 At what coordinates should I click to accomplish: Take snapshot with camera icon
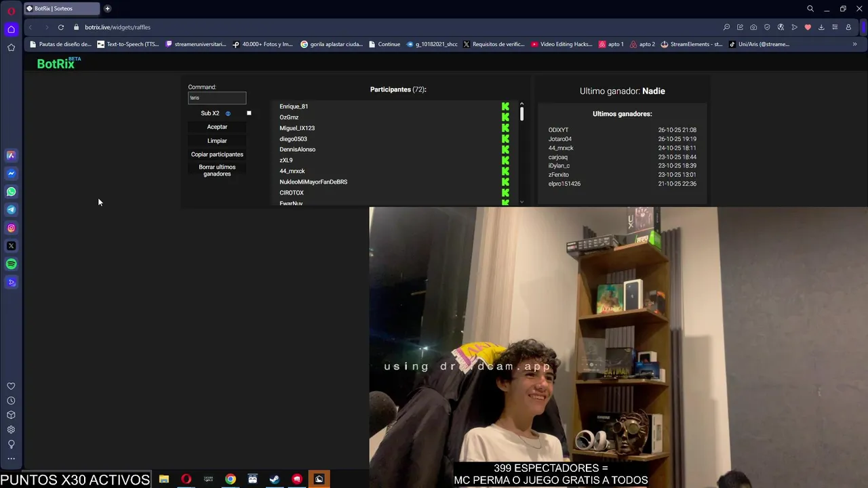753,27
